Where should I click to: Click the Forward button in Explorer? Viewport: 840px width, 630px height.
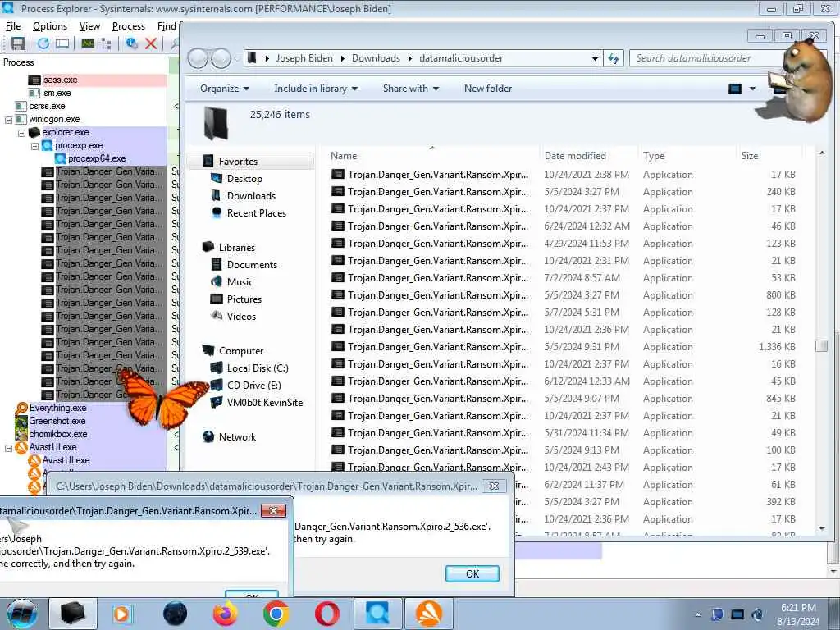click(221, 58)
